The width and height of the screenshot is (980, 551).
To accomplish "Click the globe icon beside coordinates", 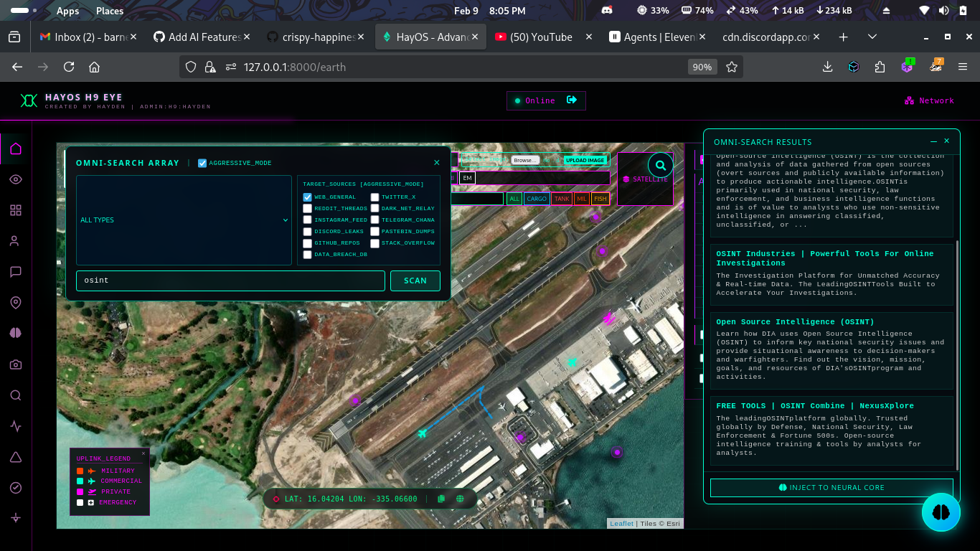I will tap(460, 499).
